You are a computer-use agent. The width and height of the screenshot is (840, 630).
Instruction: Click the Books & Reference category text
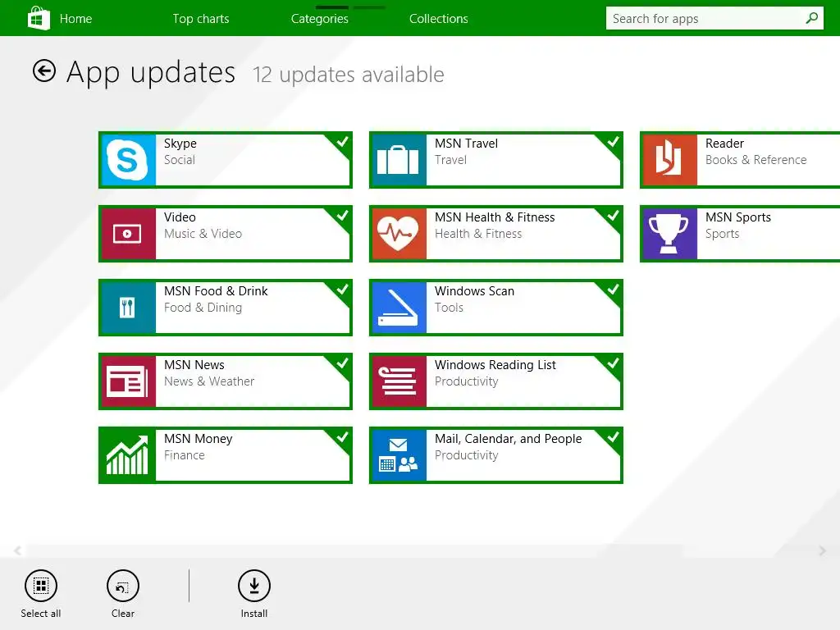tap(756, 160)
